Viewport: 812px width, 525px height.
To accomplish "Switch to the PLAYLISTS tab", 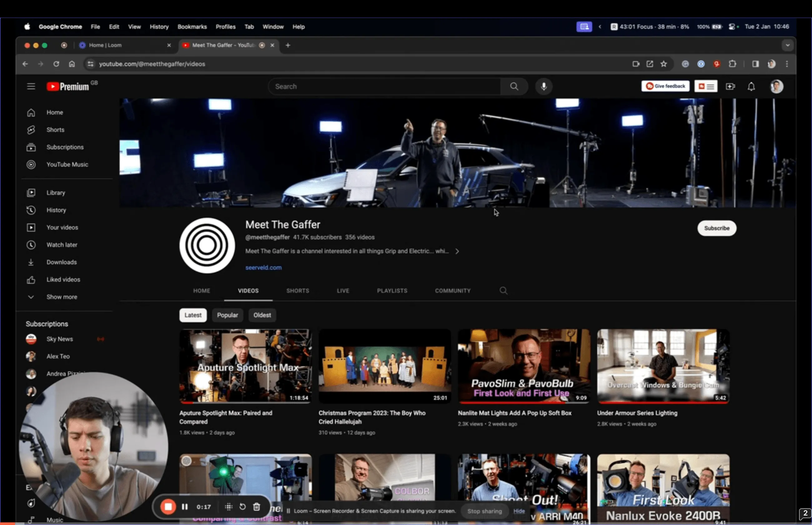I will [x=392, y=291].
